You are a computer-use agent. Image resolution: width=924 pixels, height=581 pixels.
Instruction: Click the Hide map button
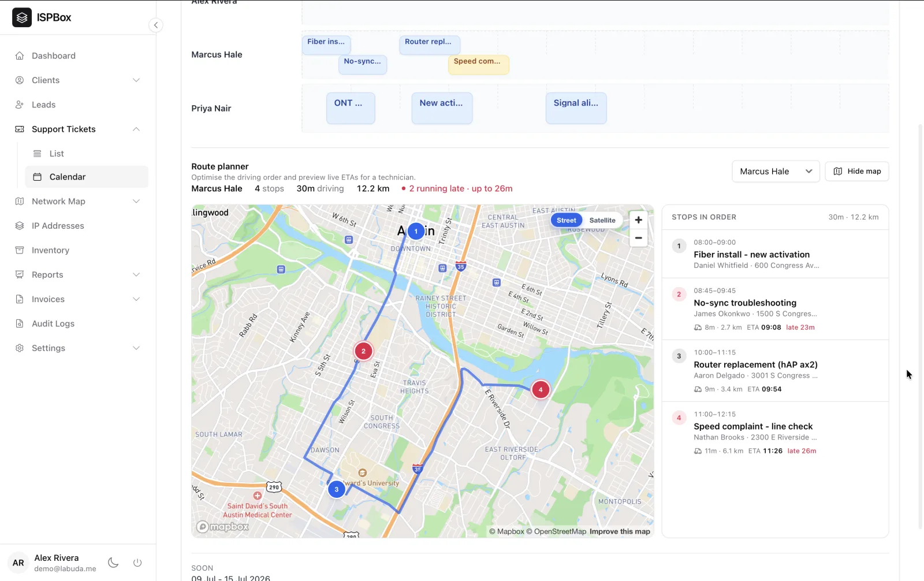pyautogui.click(x=857, y=172)
